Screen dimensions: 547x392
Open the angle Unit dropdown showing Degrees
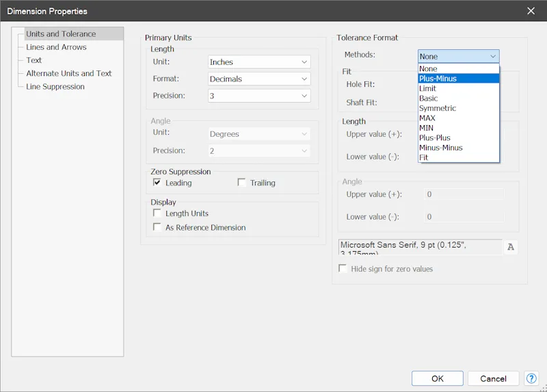coord(259,134)
